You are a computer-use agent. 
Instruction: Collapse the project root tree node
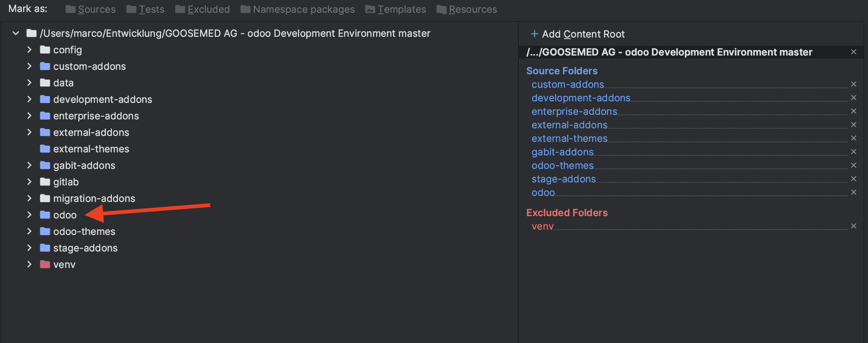click(x=16, y=33)
